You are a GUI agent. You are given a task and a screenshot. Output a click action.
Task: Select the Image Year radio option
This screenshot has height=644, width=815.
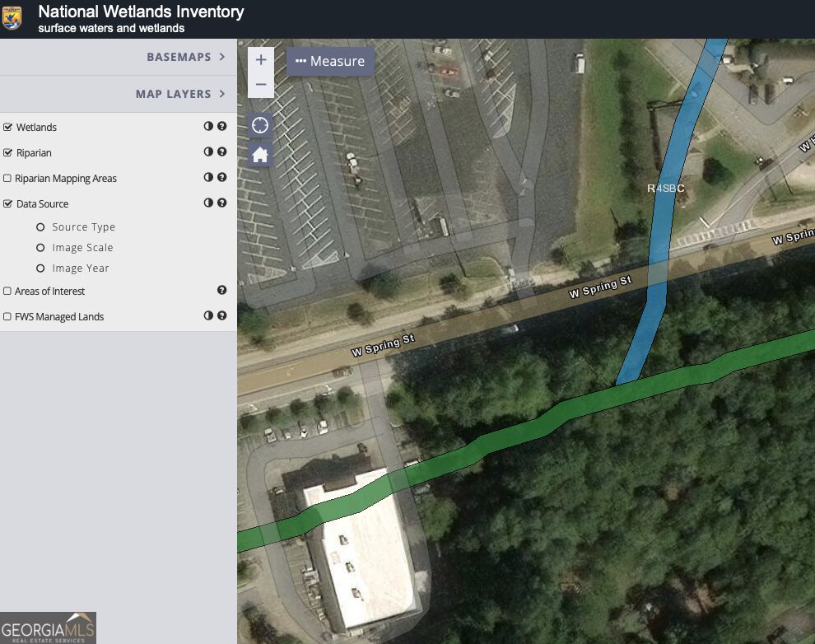pos(40,268)
